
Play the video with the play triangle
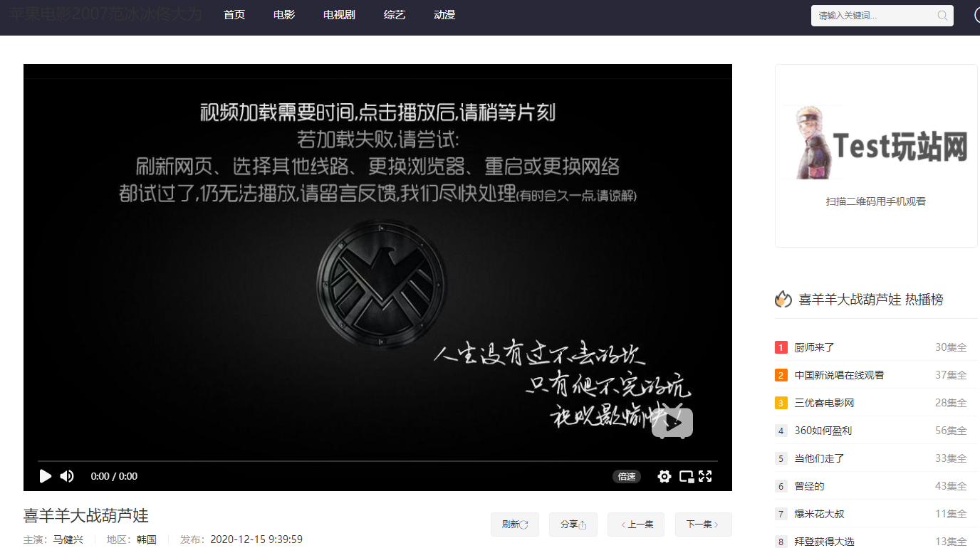(x=45, y=476)
